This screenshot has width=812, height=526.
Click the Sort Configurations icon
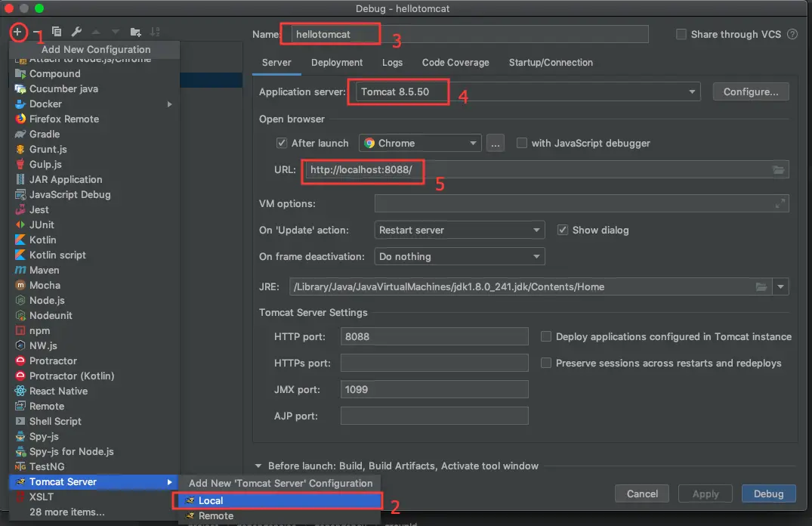pyautogui.click(x=155, y=32)
